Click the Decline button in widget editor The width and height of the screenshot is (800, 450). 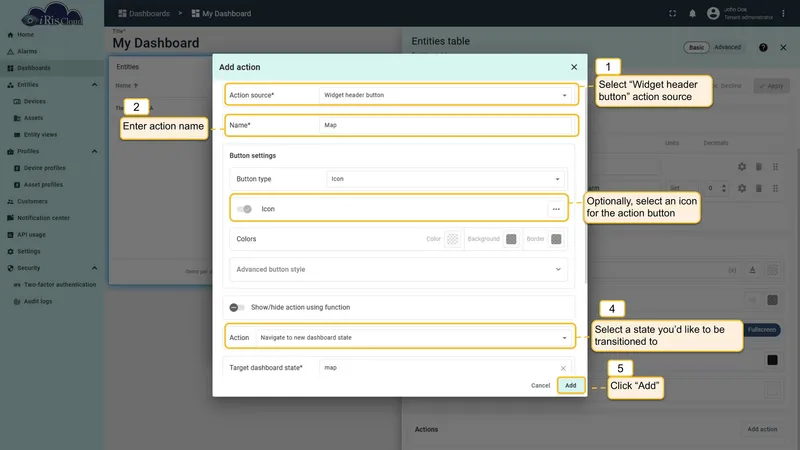coord(727,86)
